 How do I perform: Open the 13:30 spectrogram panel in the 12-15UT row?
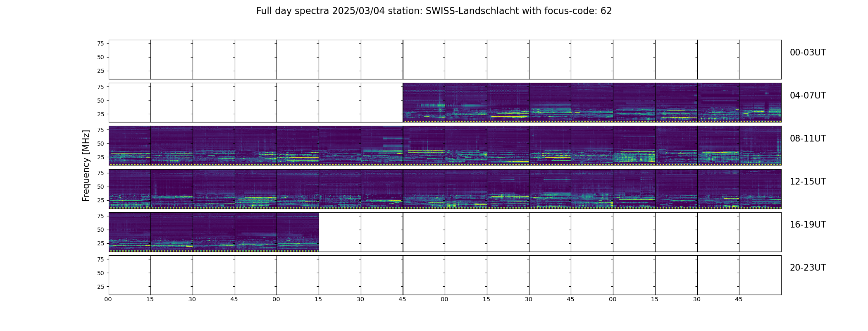tap(382, 189)
